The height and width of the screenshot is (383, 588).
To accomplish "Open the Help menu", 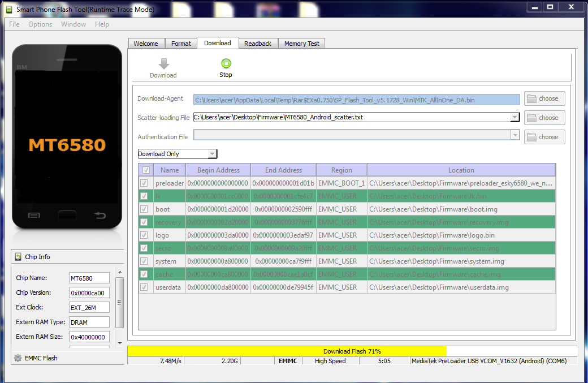I will (x=102, y=24).
